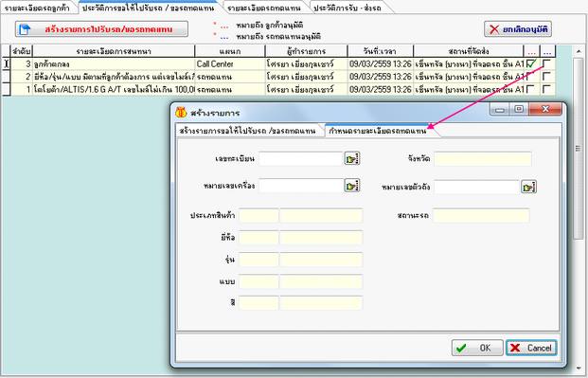This screenshot has width=588, height=378.
Task: Click row 2 date cell 09/03/2559 13:26
Action: (x=381, y=77)
